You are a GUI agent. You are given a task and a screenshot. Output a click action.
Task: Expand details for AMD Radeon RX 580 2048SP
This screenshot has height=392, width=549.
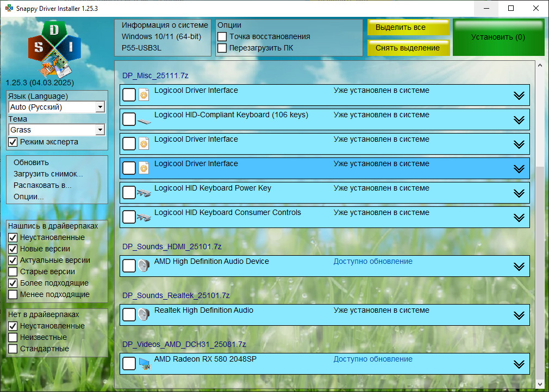[519, 364]
